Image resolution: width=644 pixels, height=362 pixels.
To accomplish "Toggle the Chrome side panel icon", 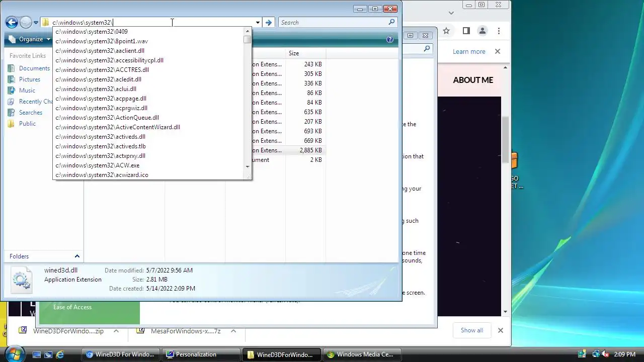I will coord(466,31).
